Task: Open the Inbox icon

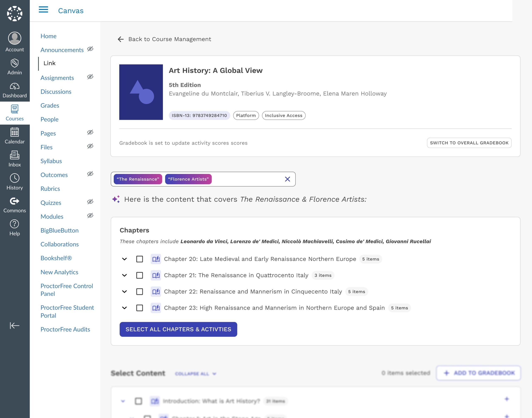Action: (x=15, y=155)
